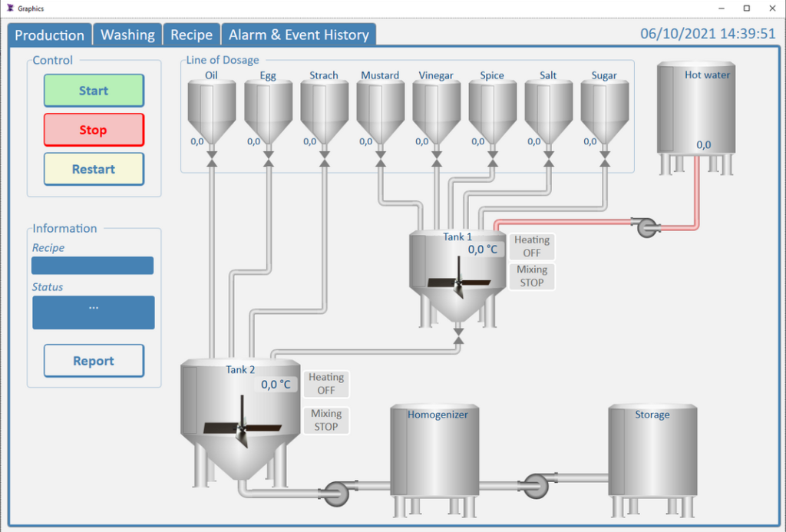The image size is (786, 532).
Task: Select the Mustard dosage hopper
Action: [x=380, y=111]
